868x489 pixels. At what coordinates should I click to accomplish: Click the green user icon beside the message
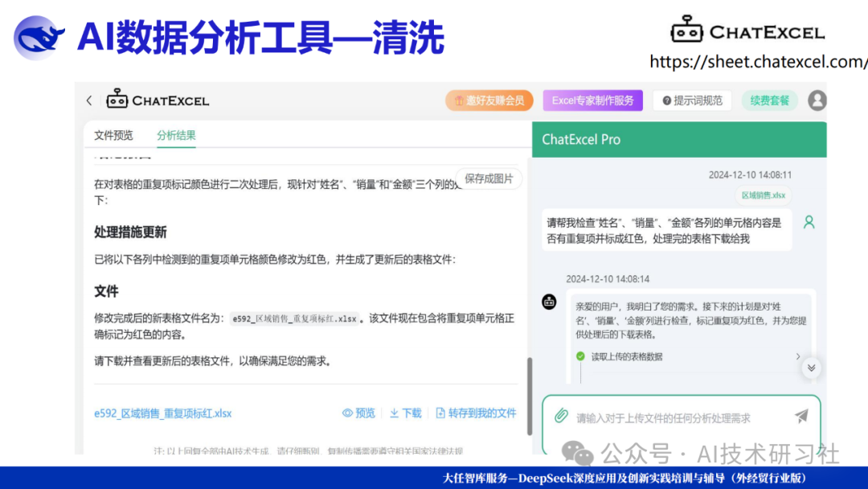(809, 222)
